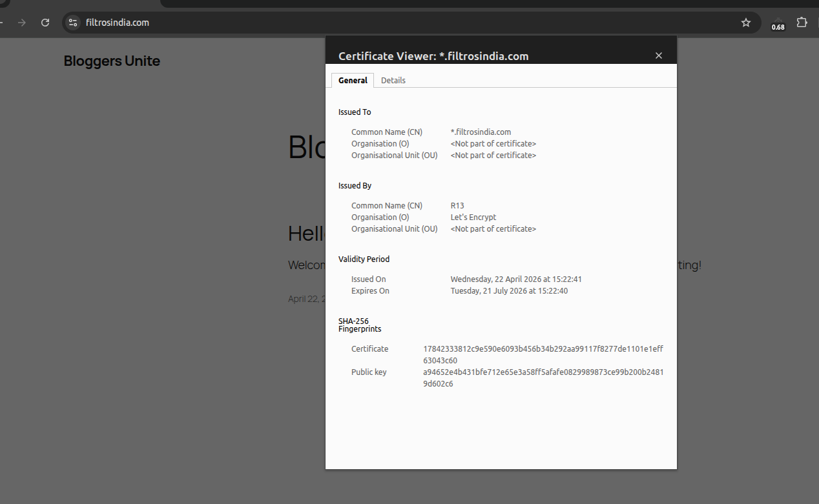Click the Certificate SHA-256 fingerprint value
The height and width of the screenshot is (504, 819).
[543, 354]
